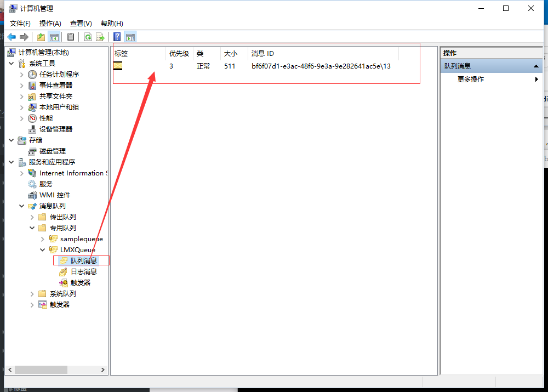Click the size value 511

(x=230, y=66)
